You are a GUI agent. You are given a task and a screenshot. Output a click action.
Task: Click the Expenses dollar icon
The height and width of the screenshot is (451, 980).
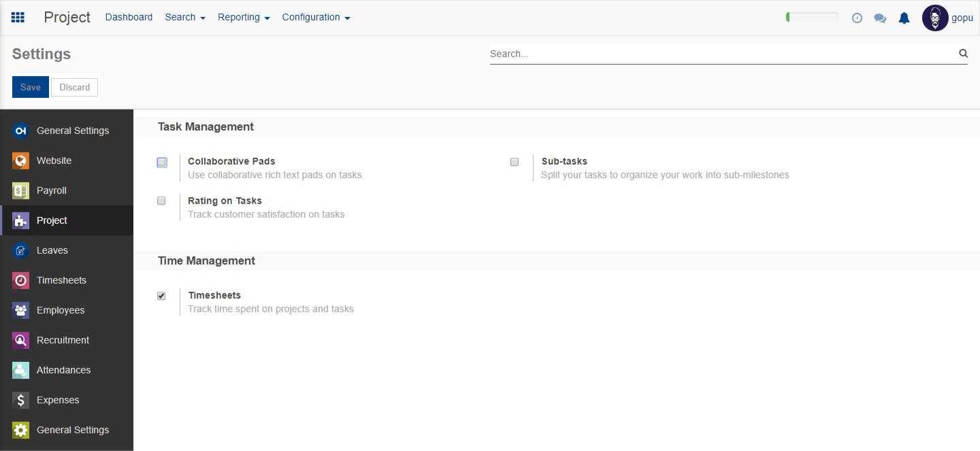[20, 400]
